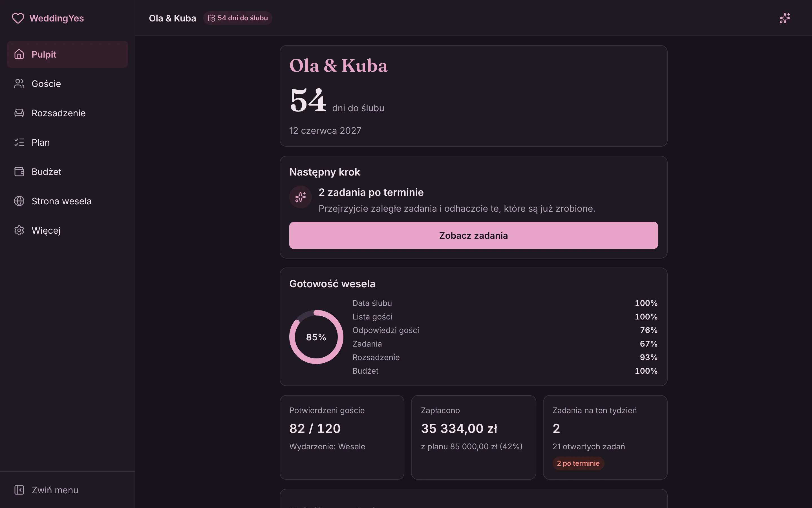
Task: Click the 85% readiness progress ring
Action: coord(316,337)
